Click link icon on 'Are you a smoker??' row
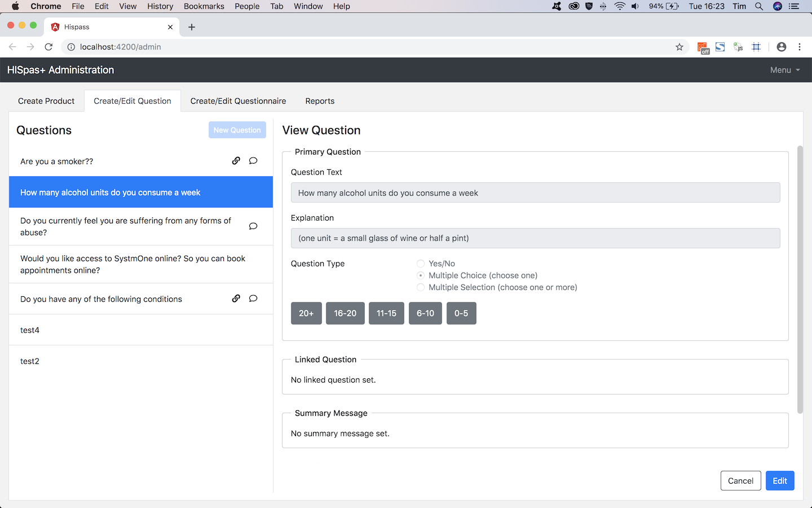812x508 pixels. [236, 161]
